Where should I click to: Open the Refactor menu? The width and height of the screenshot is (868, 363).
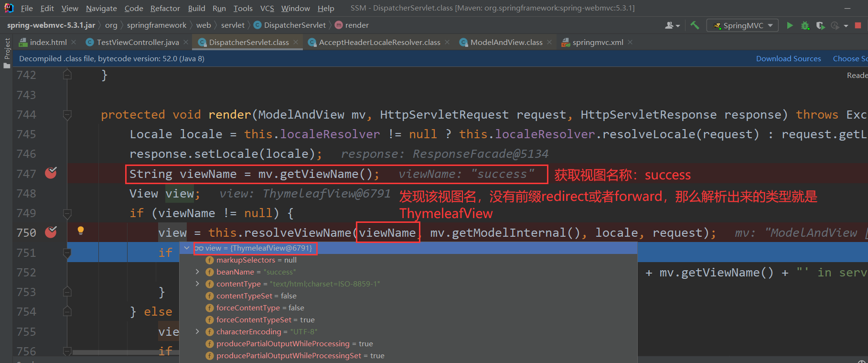point(165,8)
